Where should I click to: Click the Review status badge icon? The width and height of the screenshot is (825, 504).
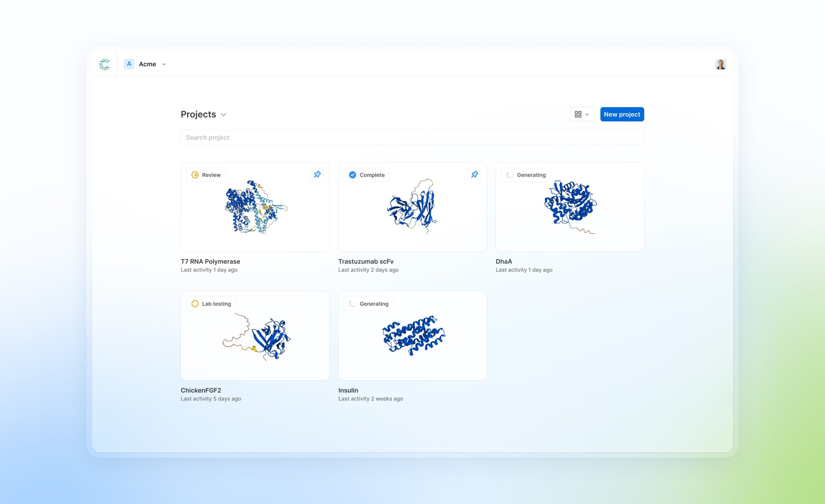195,175
